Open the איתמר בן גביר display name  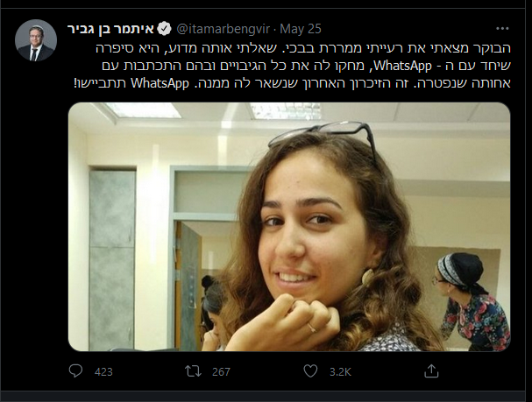point(110,29)
